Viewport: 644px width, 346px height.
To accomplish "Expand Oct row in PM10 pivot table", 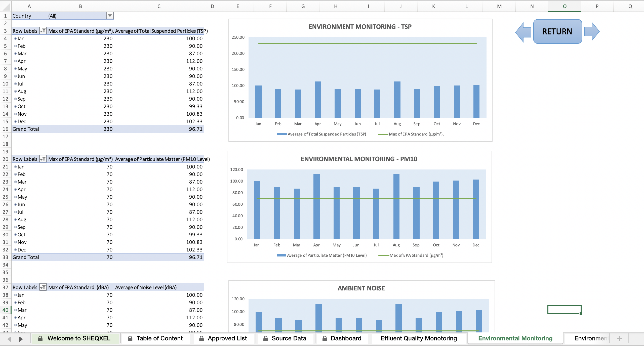I will pos(15,235).
